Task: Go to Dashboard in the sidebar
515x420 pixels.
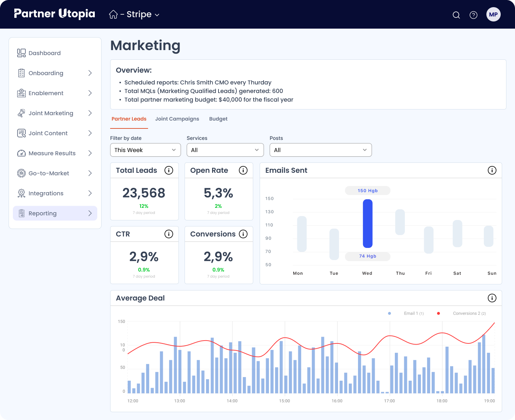Action: point(45,53)
